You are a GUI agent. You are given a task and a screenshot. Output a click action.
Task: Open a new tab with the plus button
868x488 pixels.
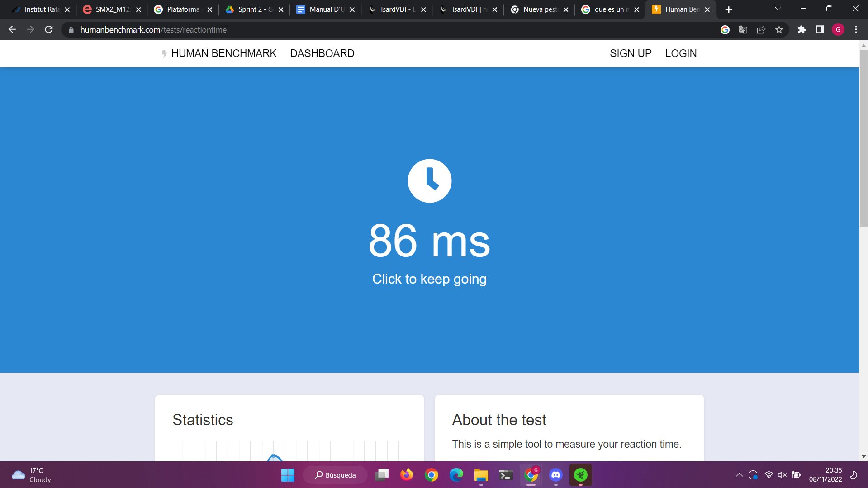pyautogui.click(x=729, y=9)
